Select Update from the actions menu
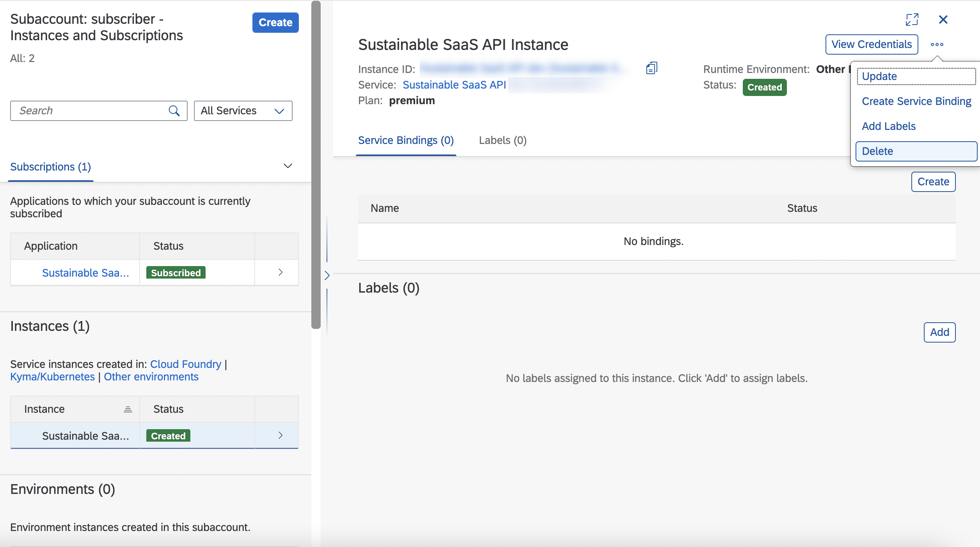Screen dimensions: 980x547 click(x=916, y=76)
